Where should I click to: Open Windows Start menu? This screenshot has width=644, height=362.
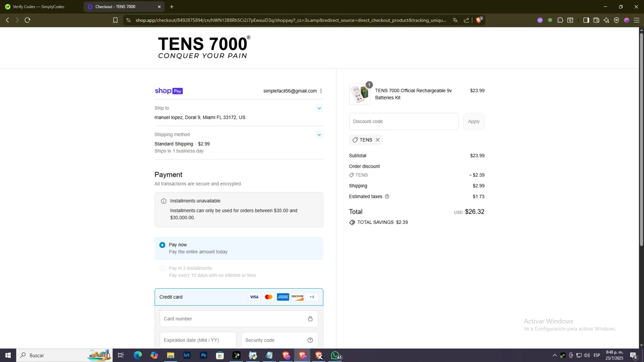coord(8,355)
